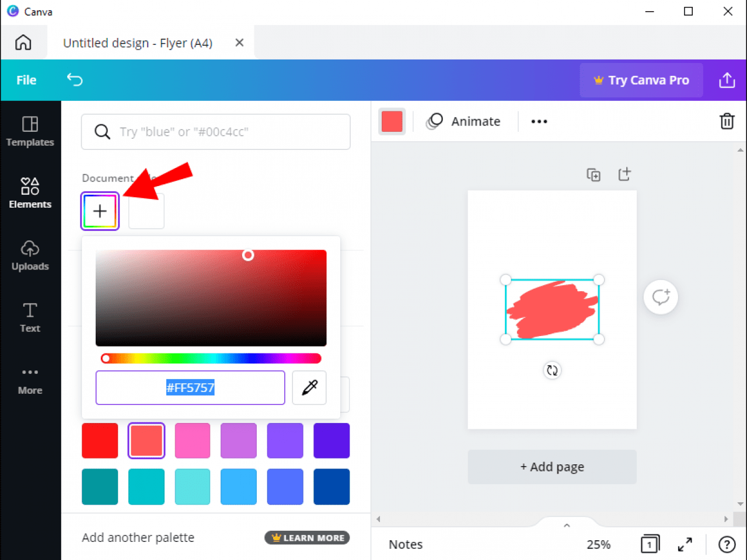Click the rotate handle below element
Viewport: 747px width, 560px height.
(x=552, y=370)
